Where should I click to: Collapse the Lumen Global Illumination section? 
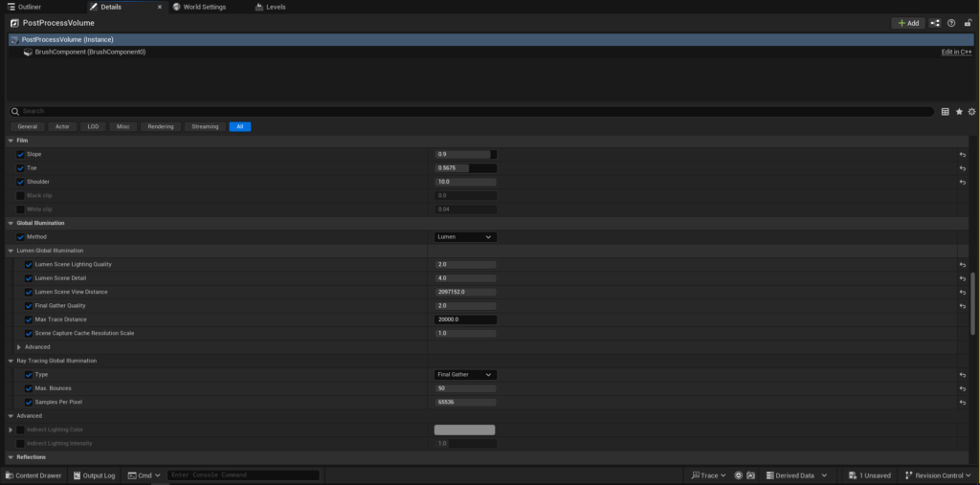(11, 251)
